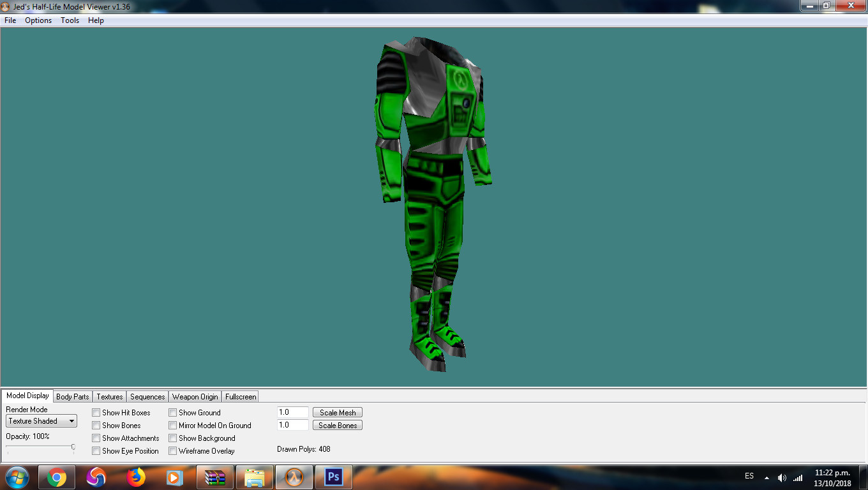The height and width of the screenshot is (490, 868).
Task: Open the Options menu
Action: click(x=38, y=20)
